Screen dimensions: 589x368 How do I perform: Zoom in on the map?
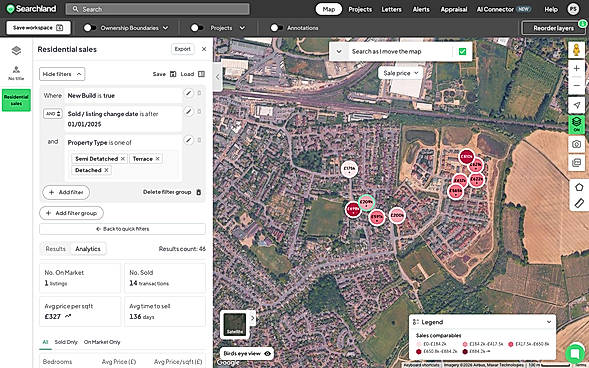pos(576,68)
